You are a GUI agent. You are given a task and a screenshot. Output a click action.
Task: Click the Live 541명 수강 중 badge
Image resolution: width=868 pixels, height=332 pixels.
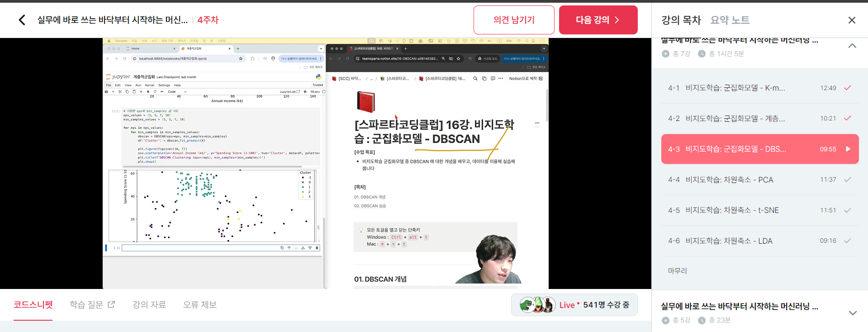[x=574, y=305]
